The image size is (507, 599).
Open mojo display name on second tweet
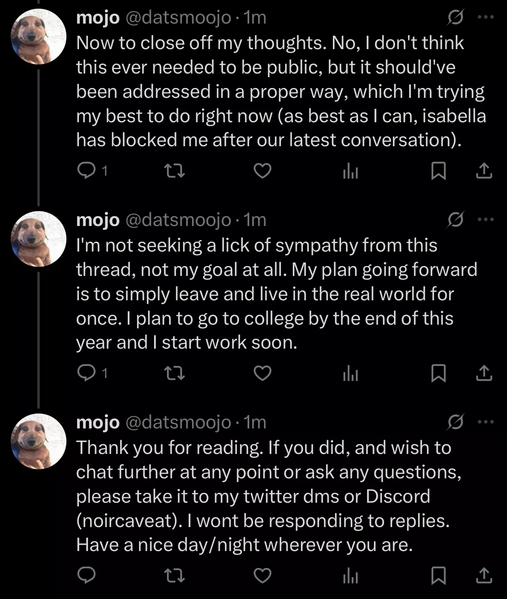[x=98, y=220]
